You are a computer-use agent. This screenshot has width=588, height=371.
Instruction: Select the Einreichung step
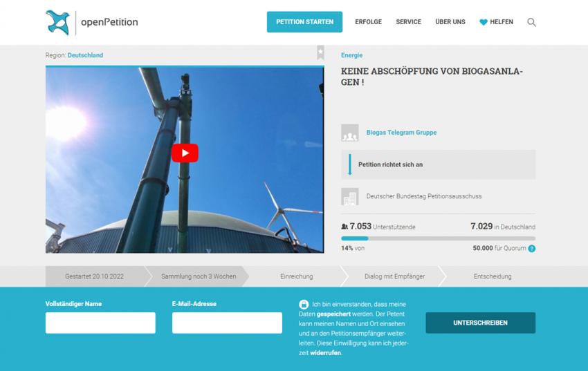click(x=296, y=276)
